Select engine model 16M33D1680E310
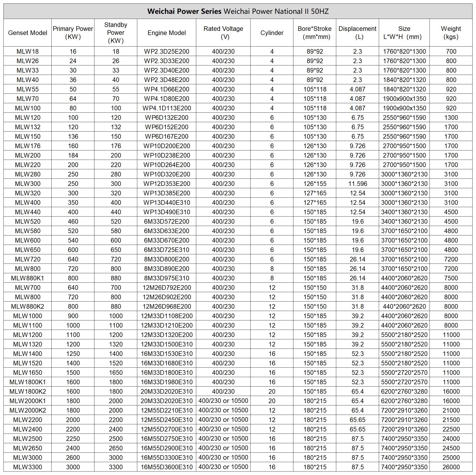The height and width of the screenshot is (475, 476). coord(167,363)
